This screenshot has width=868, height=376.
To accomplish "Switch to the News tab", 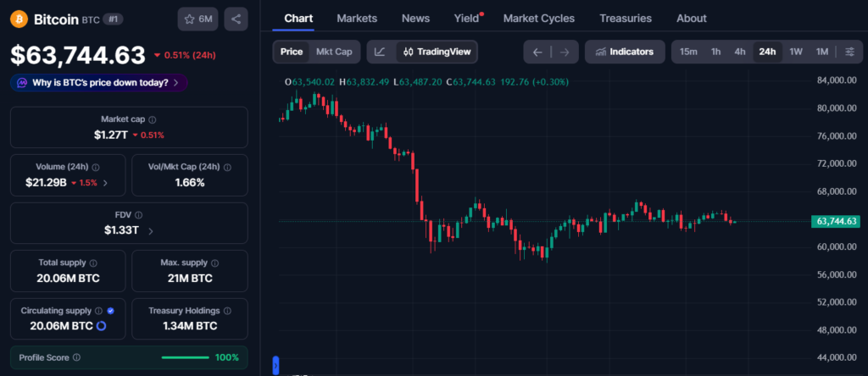I will tap(415, 19).
